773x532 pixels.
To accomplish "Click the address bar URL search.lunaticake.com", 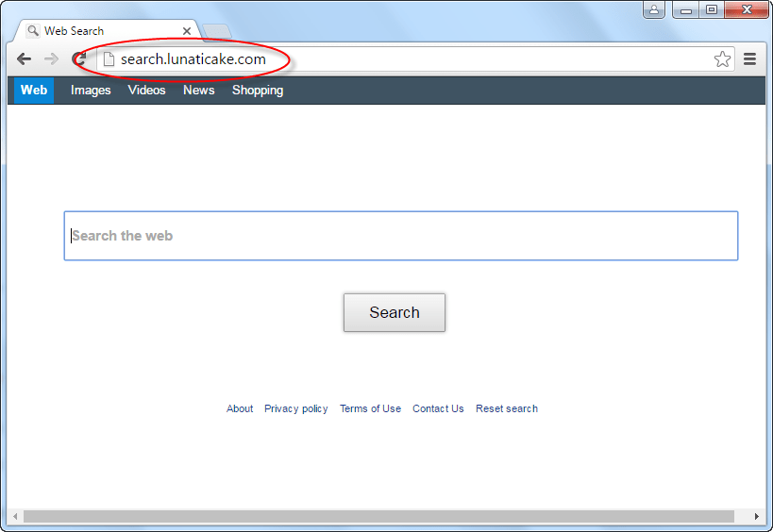I will click(193, 59).
